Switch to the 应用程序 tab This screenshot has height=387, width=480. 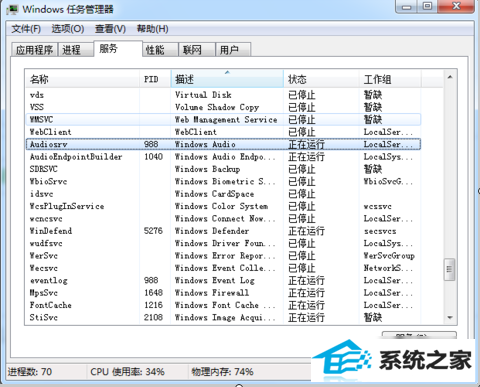[34, 50]
